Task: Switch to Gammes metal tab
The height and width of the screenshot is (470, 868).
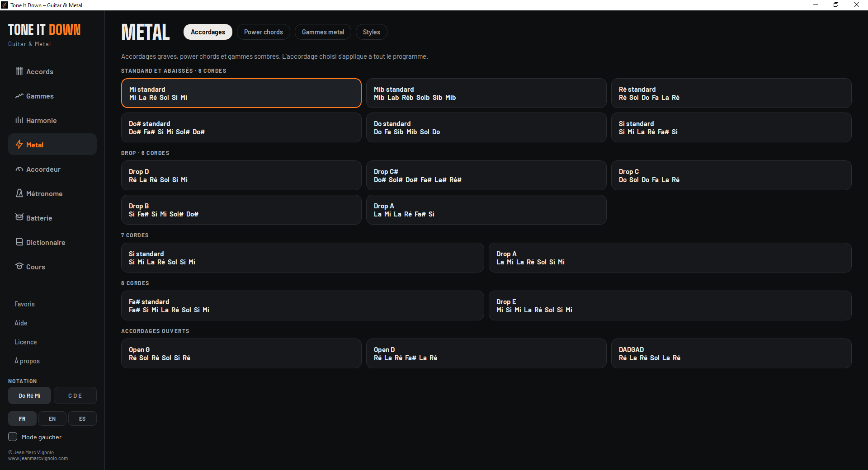Action: 323,32
